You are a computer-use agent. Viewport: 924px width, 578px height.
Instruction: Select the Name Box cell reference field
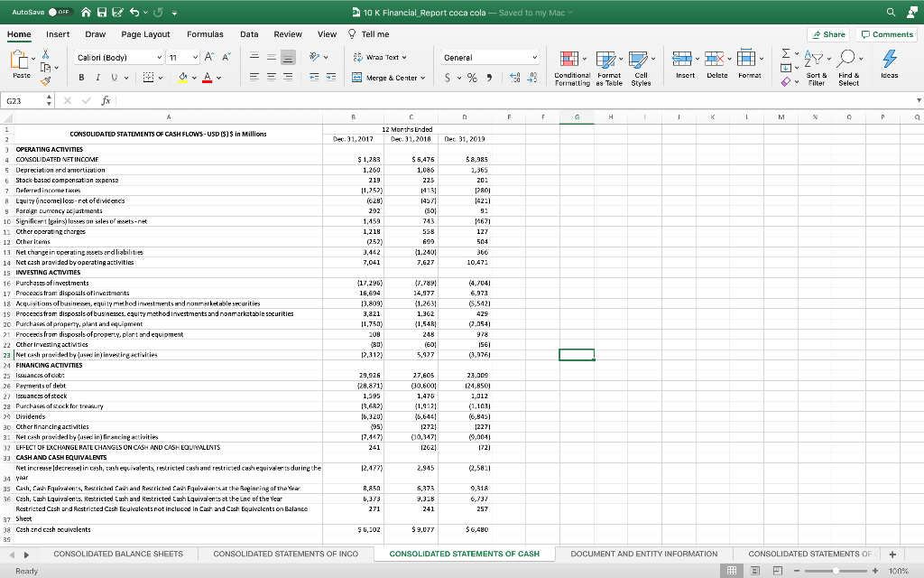coord(24,100)
